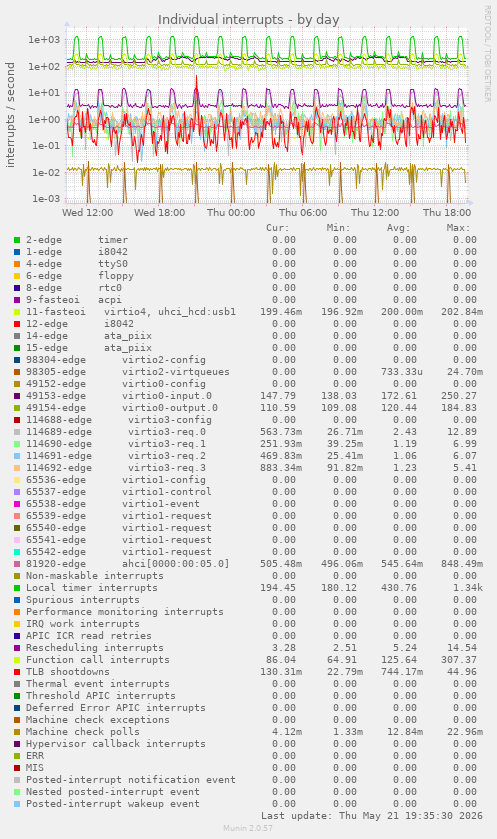The width and height of the screenshot is (497, 839).
Task: Click the interrupts / second axis title
Action: click(10, 115)
